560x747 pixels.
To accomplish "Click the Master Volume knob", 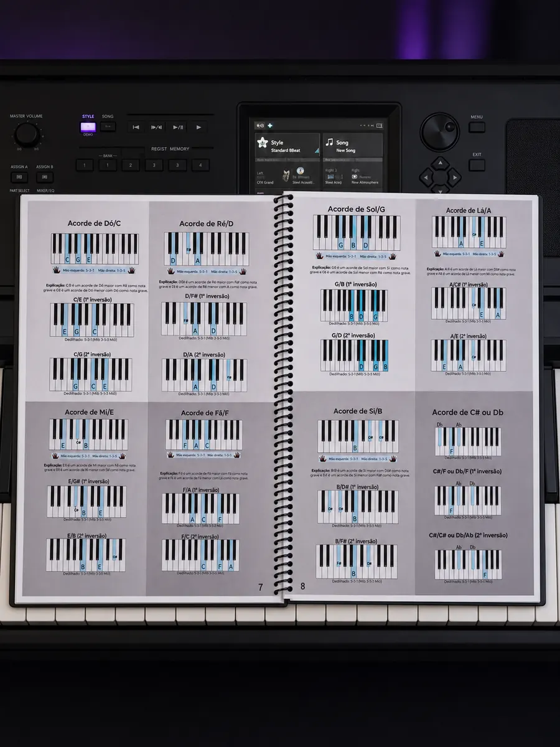I will pyautogui.click(x=27, y=134).
